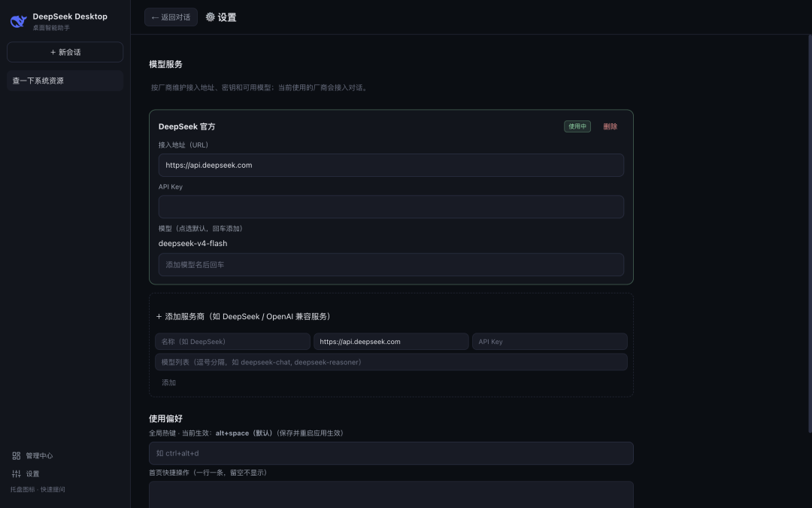812x508 pixels.
Task: Click the sliders icon next to 设置
Action: [x=17, y=474]
